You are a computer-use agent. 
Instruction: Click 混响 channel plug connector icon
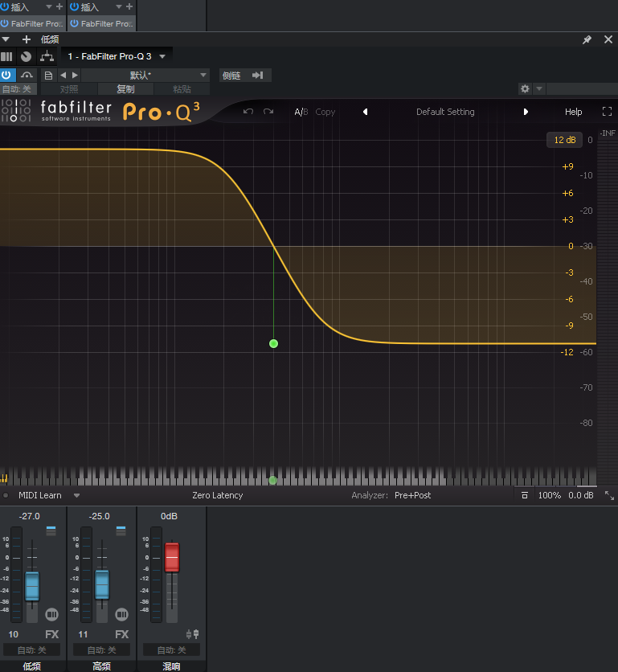(192, 634)
